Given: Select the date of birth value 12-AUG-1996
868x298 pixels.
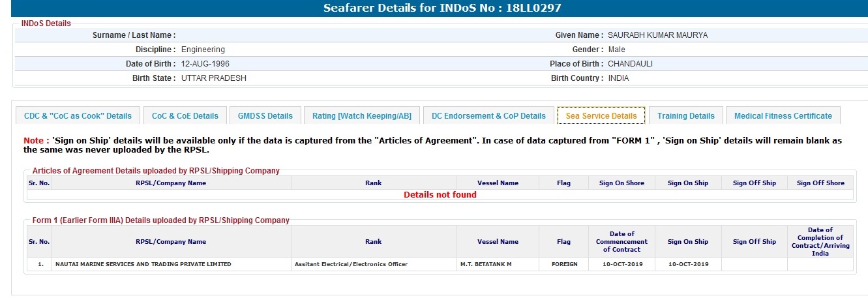Looking at the screenshot, I should coord(205,64).
